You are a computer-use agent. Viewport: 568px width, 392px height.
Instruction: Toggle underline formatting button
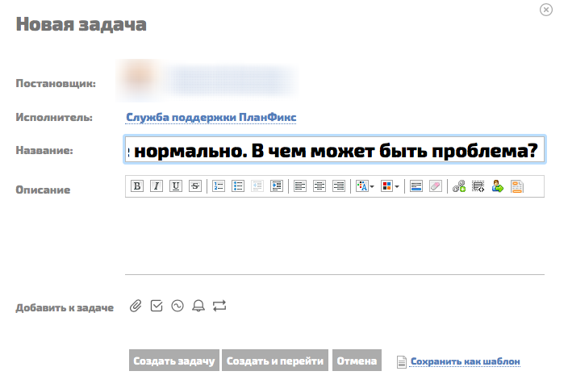[x=176, y=186]
